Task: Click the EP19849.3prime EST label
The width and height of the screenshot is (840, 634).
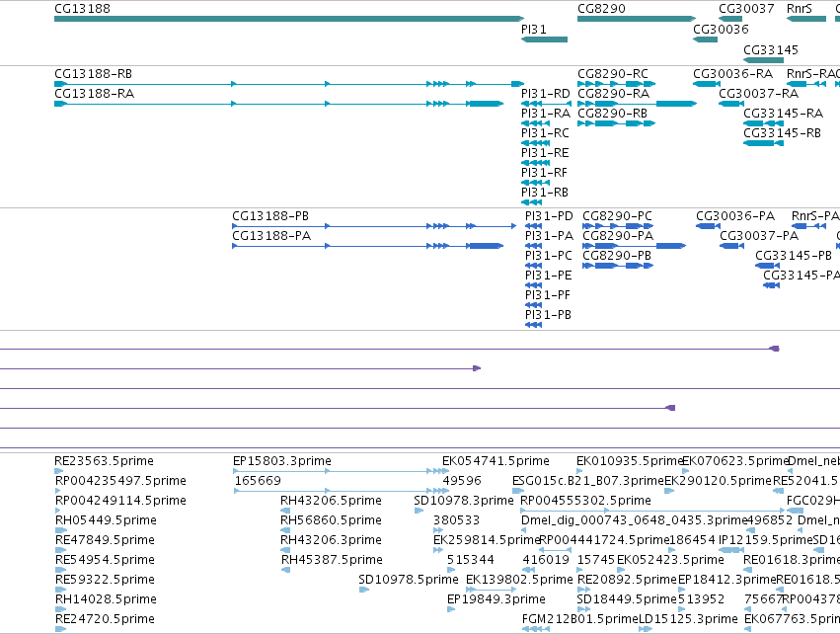Action: click(496, 599)
